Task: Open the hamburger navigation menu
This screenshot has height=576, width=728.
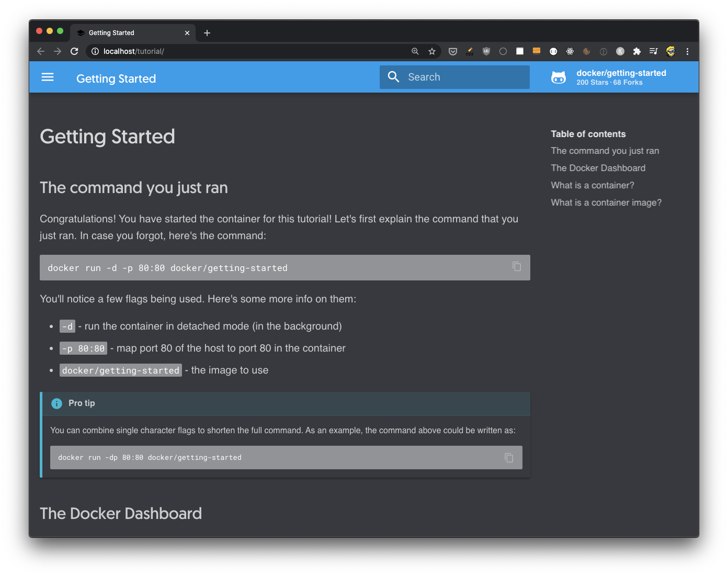Action: [48, 77]
